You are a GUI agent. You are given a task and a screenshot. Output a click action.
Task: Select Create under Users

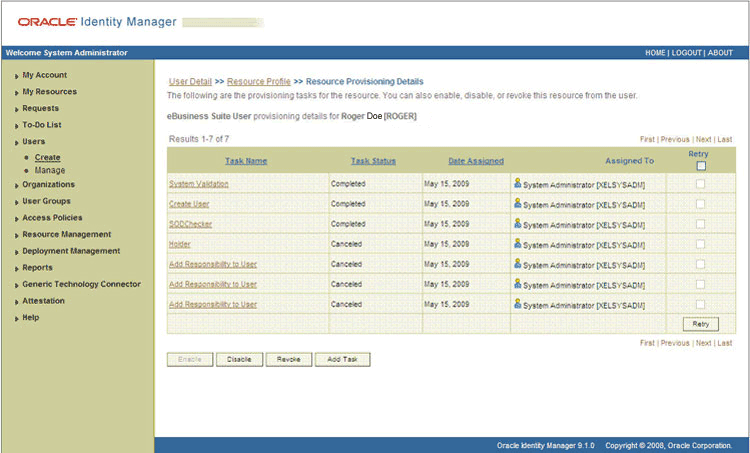pyautogui.click(x=47, y=157)
